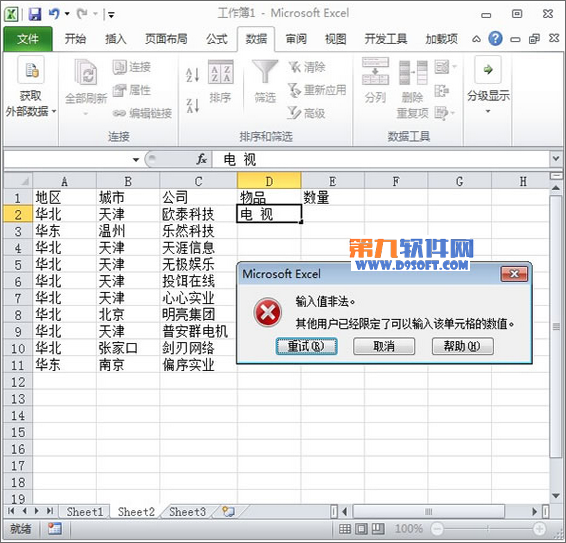Click cell containing 张家口
Viewport: 566px width, 543px height.
click(128, 348)
